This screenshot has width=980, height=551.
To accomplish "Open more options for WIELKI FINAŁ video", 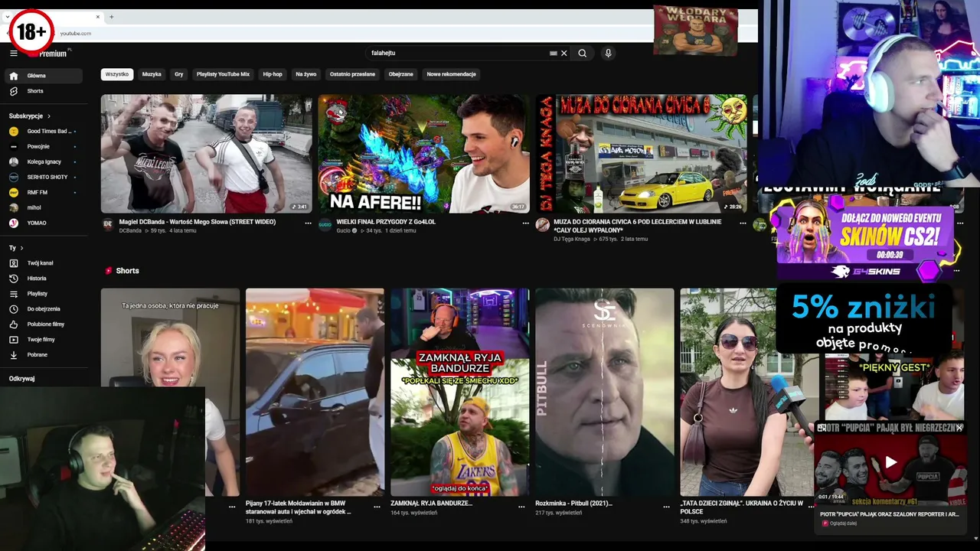I will click(x=525, y=223).
